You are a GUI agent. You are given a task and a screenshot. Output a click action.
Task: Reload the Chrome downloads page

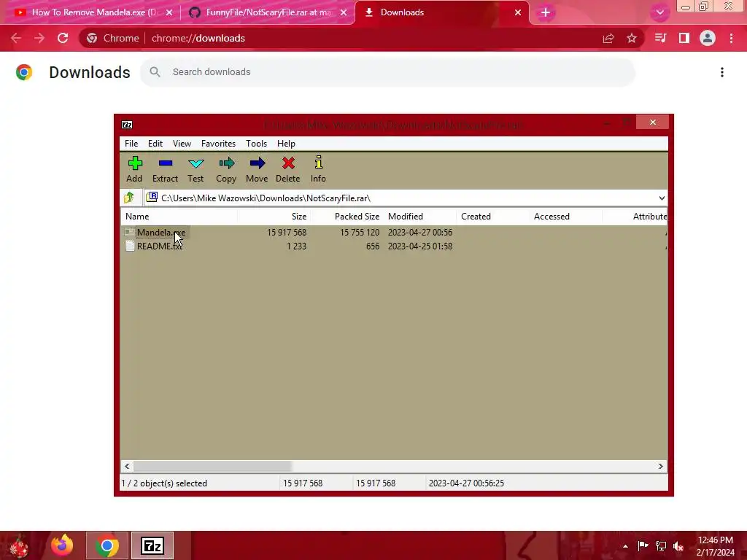pos(63,38)
